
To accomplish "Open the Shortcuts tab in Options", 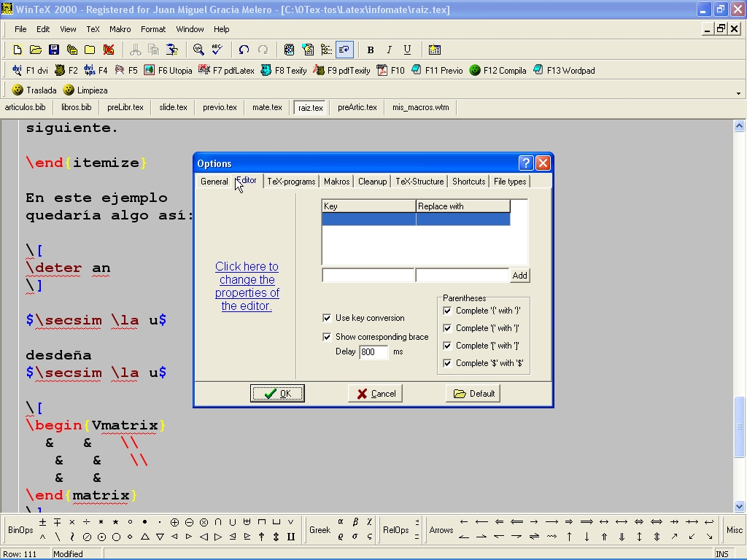I will tap(469, 182).
